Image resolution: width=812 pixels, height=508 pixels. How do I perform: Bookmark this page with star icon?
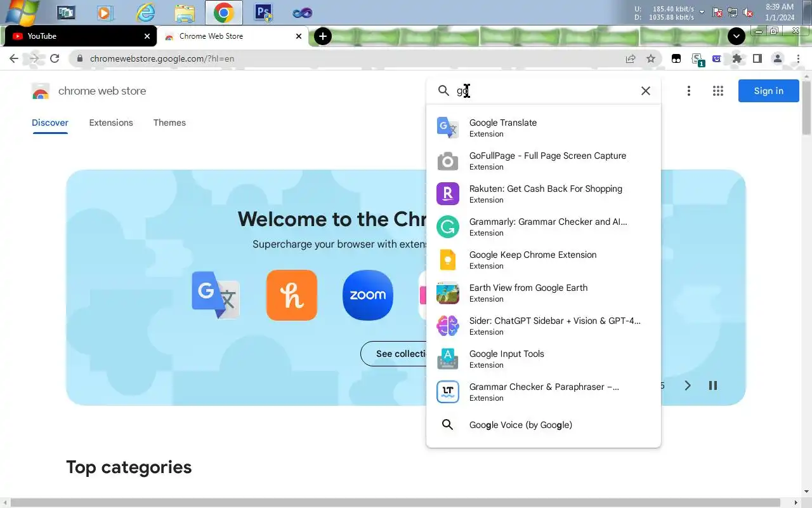tap(651, 58)
